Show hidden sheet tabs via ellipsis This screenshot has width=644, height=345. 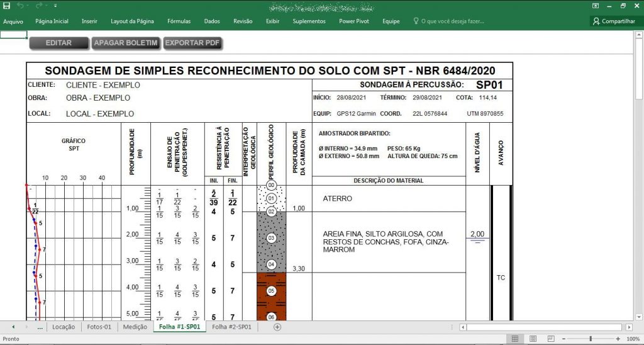click(40, 328)
